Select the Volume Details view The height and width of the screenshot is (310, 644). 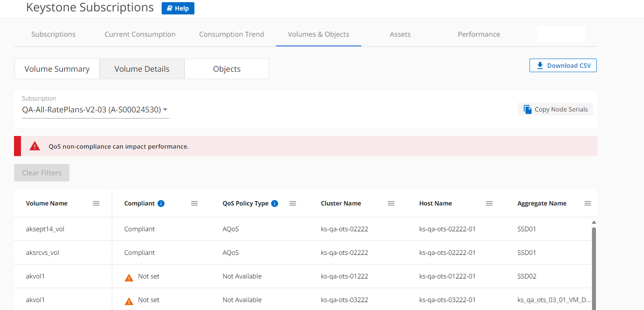(x=142, y=69)
